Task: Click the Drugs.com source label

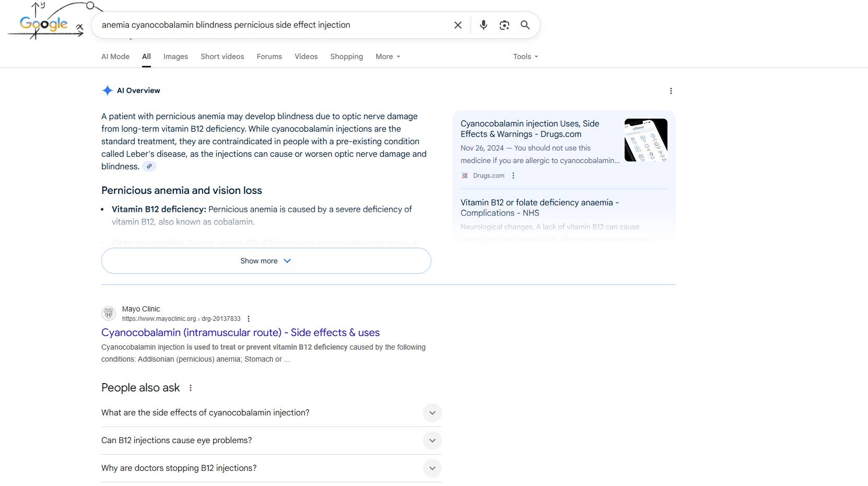Action: 489,176
